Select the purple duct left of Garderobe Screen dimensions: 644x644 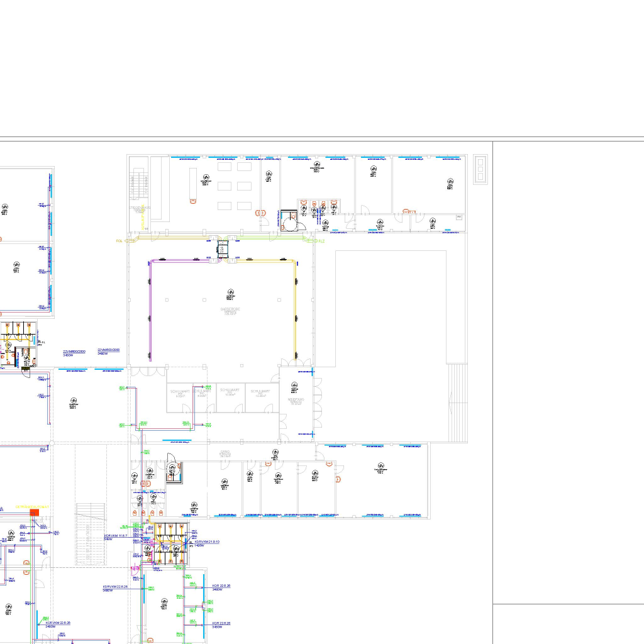pos(150,308)
